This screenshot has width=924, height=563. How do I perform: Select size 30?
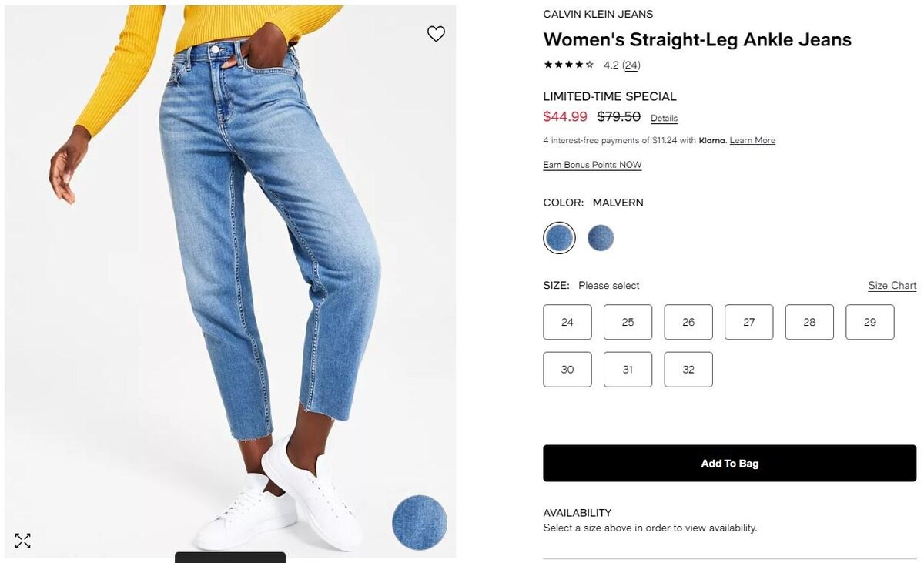(567, 370)
